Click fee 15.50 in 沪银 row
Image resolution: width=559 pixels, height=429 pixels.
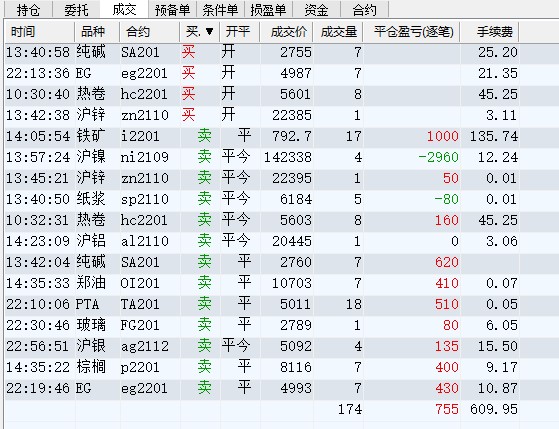click(498, 346)
